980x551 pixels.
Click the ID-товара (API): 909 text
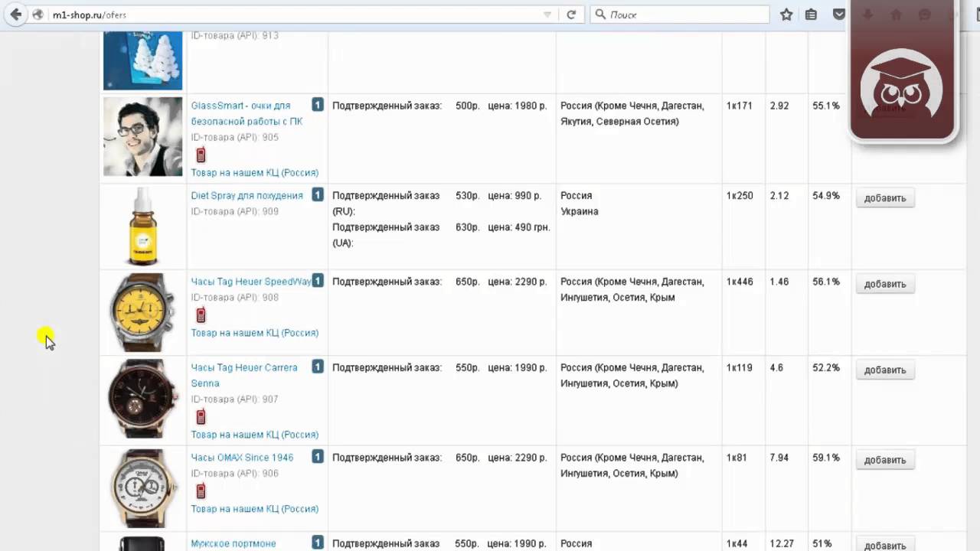[234, 211]
